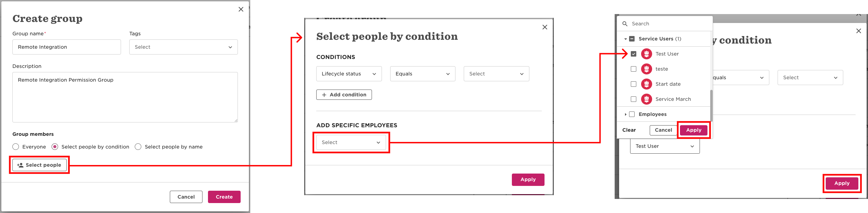Check the Service March checkbox
This screenshot has height=213, width=868.
(634, 99)
